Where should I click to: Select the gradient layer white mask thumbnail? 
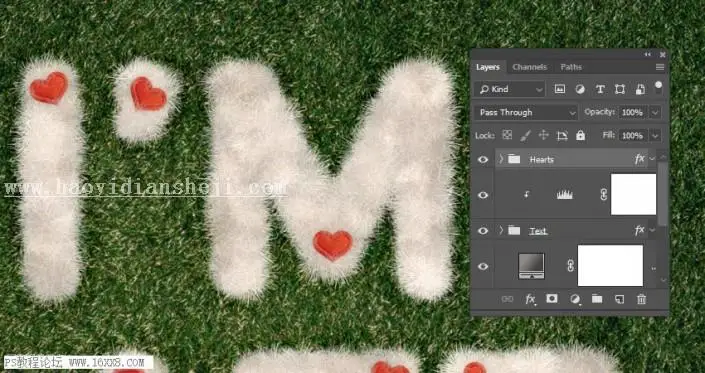(x=610, y=266)
